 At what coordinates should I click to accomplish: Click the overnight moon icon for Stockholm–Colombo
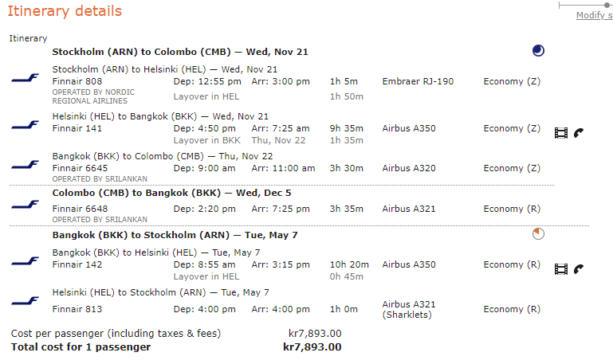pyautogui.click(x=539, y=51)
